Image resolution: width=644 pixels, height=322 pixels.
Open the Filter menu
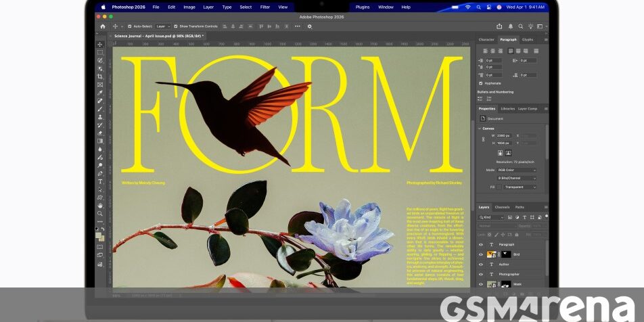(x=265, y=7)
